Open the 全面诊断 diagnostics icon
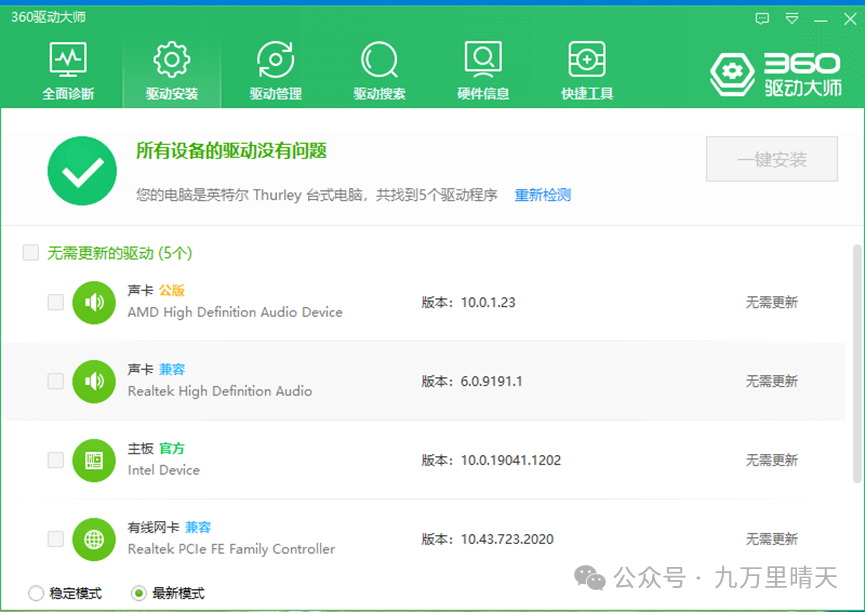 68,60
